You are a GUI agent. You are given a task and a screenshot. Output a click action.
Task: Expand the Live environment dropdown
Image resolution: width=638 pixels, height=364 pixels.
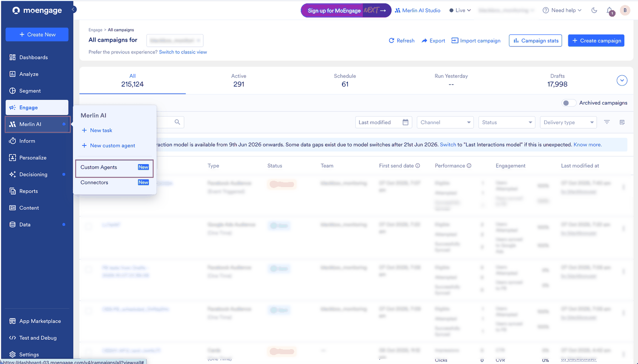[x=460, y=10]
